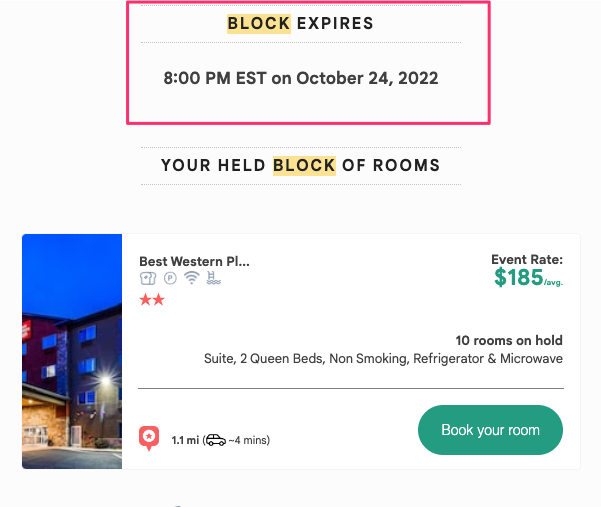This screenshot has width=601, height=507.
Task: Click the second red star rating
Action: point(158,300)
